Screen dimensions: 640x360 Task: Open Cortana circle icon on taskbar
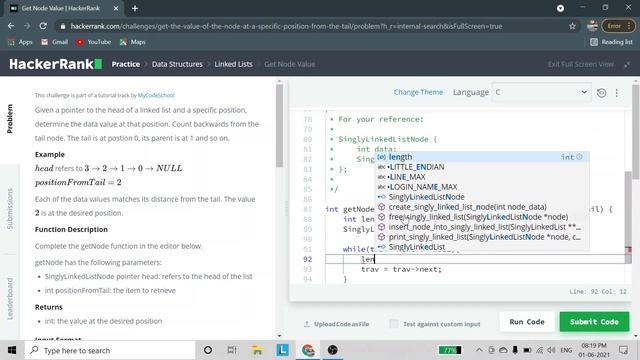pyautogui.click(x=208, y=350)
